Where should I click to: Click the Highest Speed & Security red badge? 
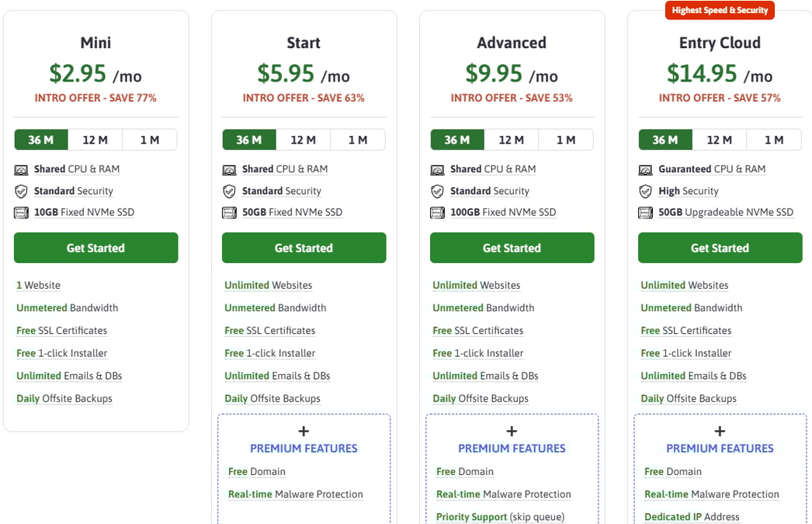click(x=720, y=10)
